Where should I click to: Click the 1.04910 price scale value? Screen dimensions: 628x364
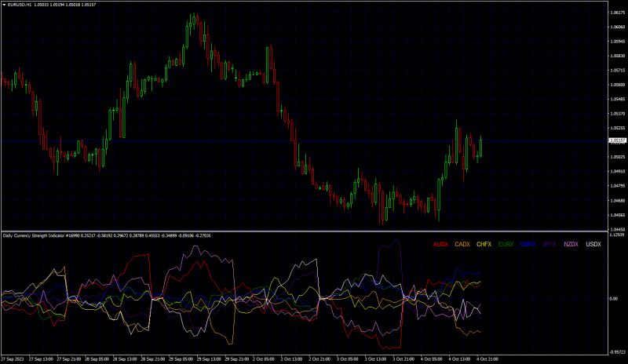point(618,171)
